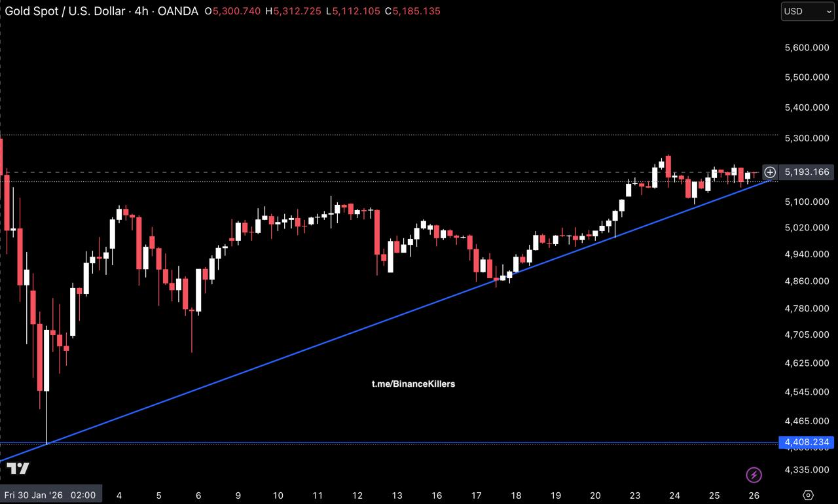Click the 5,600.000 level on price scale

(807, 48)
